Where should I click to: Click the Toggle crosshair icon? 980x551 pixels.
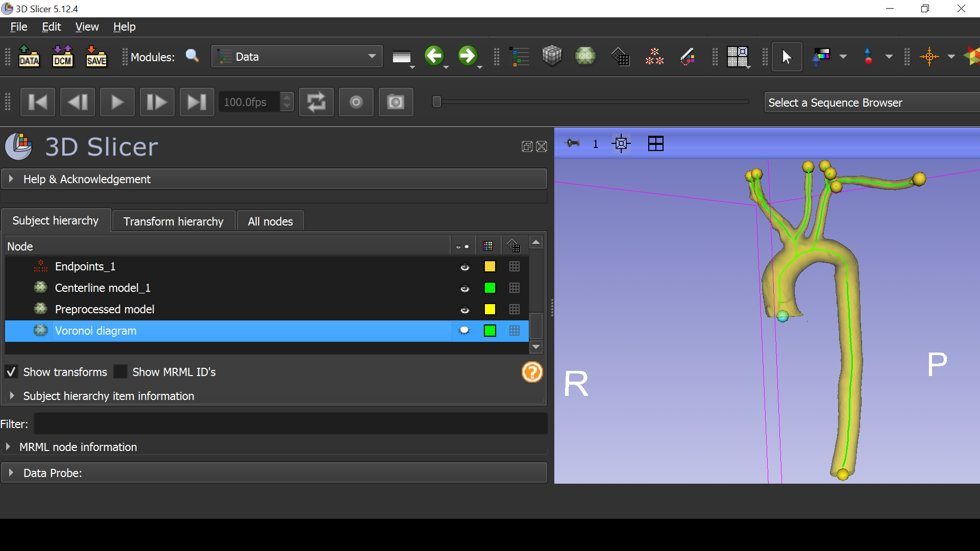pos(929,56)
